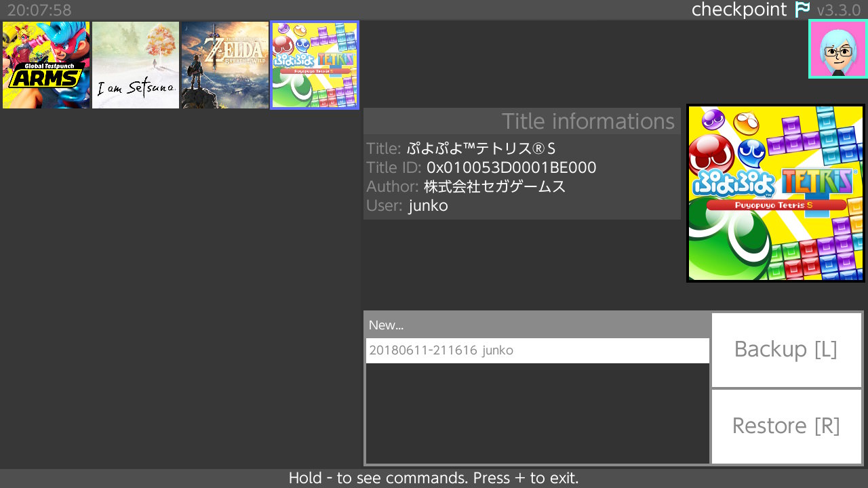
Task: Click the Title informations header
Action: 522,121
